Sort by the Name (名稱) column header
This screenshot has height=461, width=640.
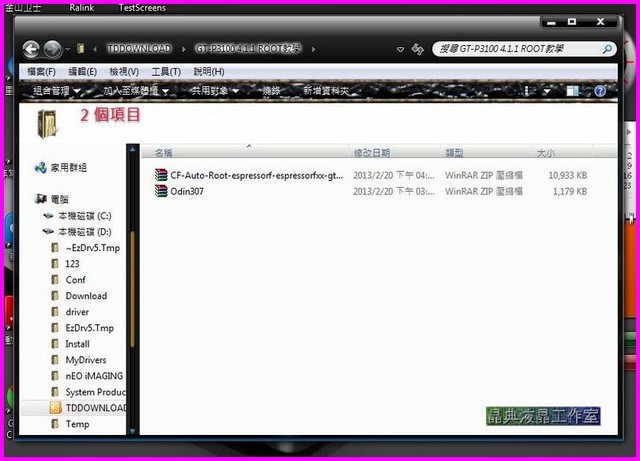click(164, 153)
